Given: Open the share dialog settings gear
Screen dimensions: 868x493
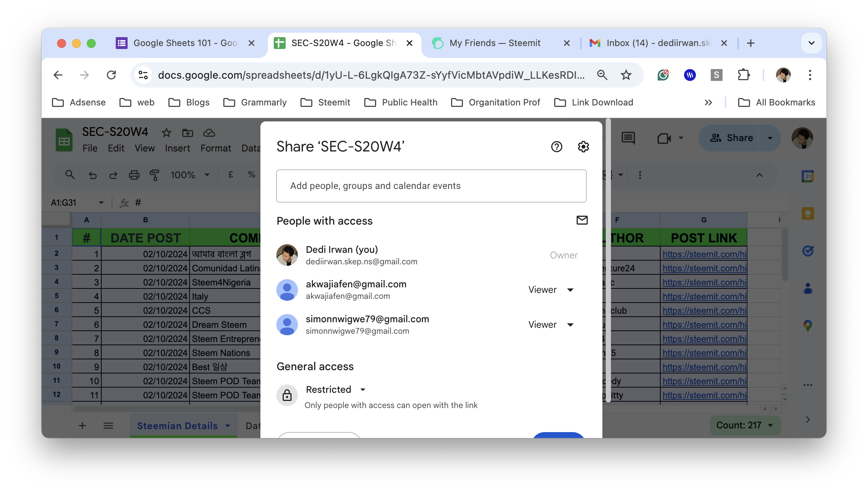Looking at the screenshot, I should pos(583,147).
